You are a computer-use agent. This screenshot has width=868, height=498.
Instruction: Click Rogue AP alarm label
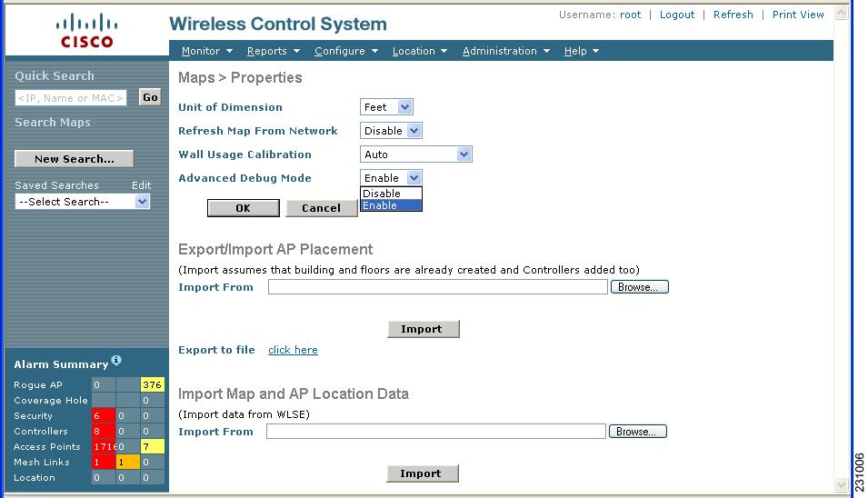pos(38,384)
